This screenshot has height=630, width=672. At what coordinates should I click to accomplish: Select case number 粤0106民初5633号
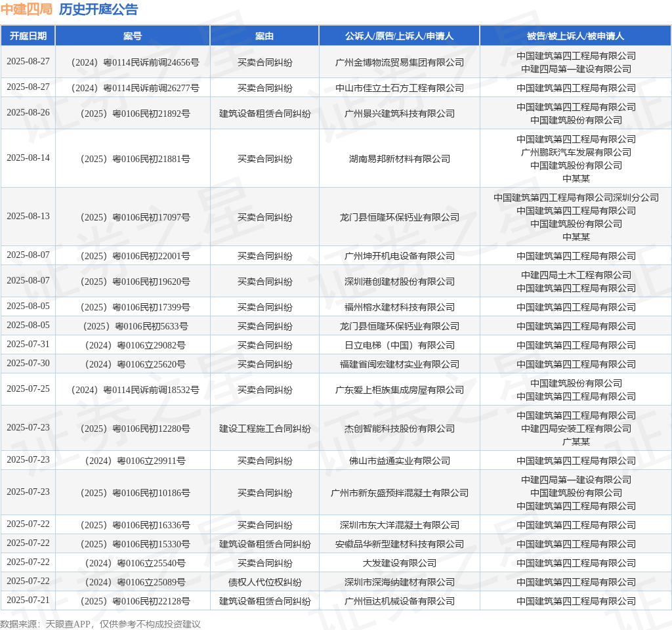(135, 327)
